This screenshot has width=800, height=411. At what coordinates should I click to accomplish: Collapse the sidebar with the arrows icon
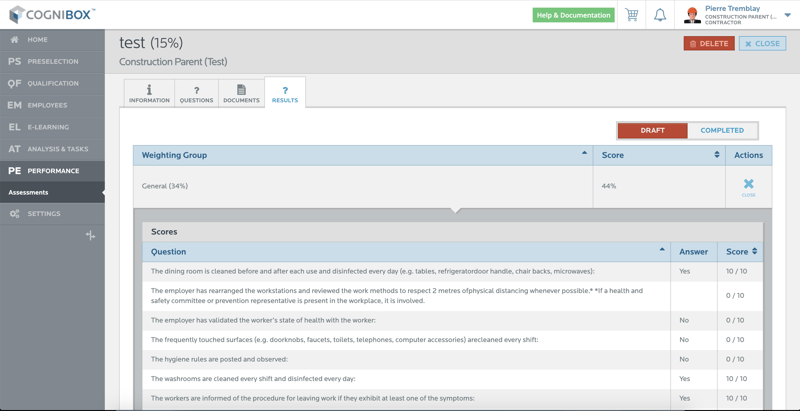pos(91,236)
